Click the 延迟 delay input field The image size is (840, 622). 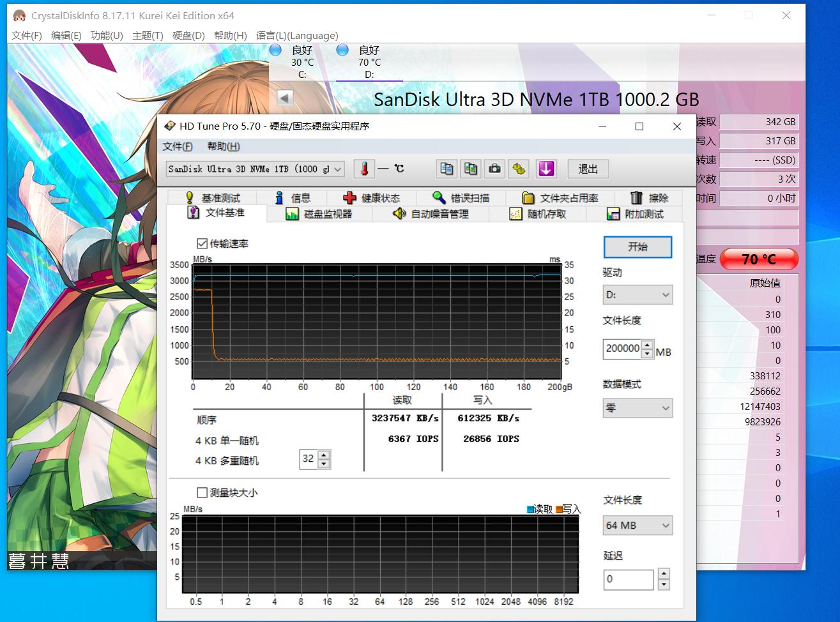coord(628,579)
